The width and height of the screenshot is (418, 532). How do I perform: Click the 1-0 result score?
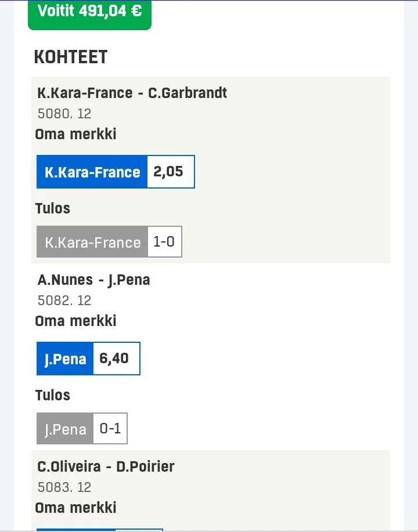(x=164, y=242)
